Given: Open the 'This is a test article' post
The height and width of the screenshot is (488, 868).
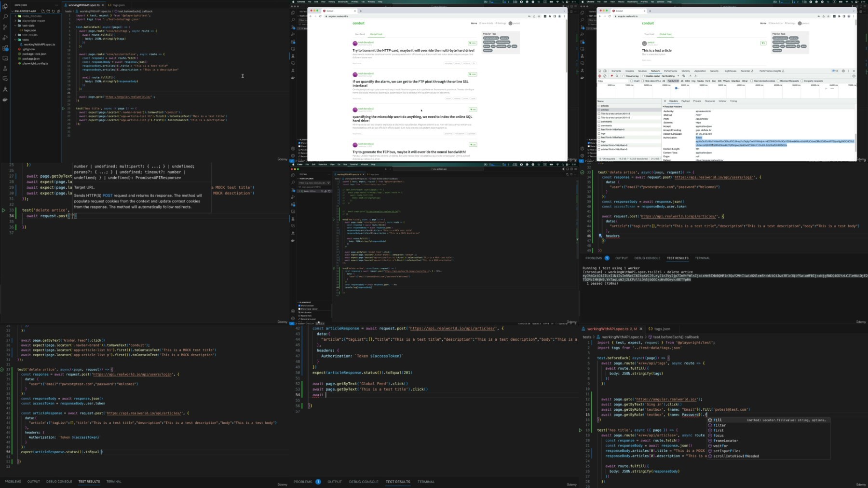Looking at the screenshot, I should [x=656, y=50].
